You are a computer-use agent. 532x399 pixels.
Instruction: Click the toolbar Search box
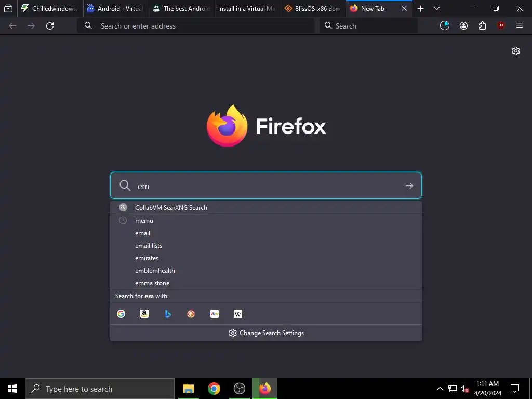(368, 26)
